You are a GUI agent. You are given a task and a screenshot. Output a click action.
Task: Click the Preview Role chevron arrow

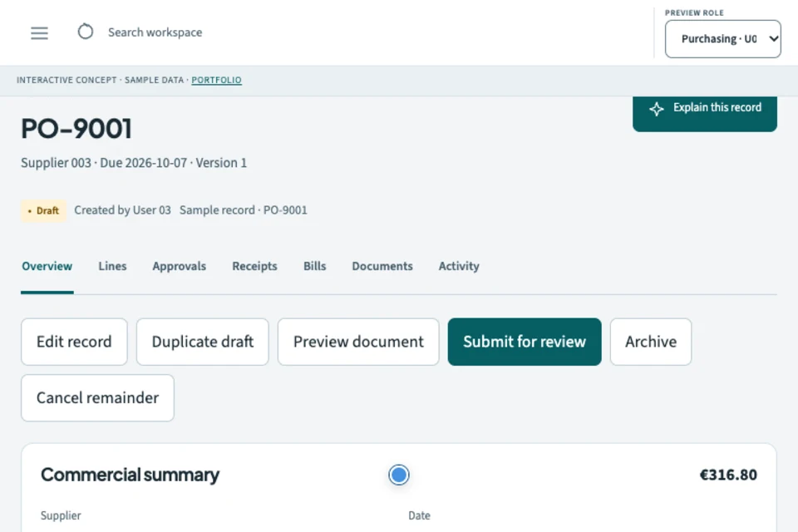point(773,39)
